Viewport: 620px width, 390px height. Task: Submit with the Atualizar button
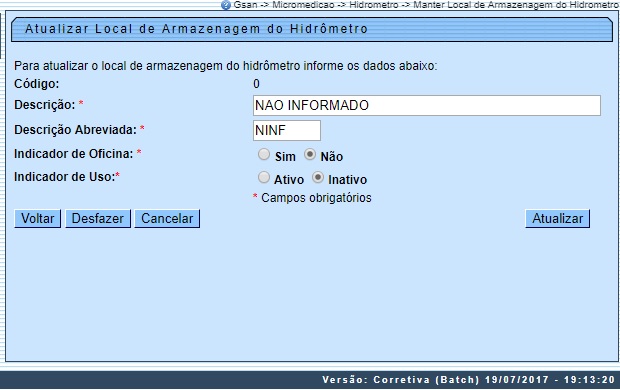[x=558, y=219]
